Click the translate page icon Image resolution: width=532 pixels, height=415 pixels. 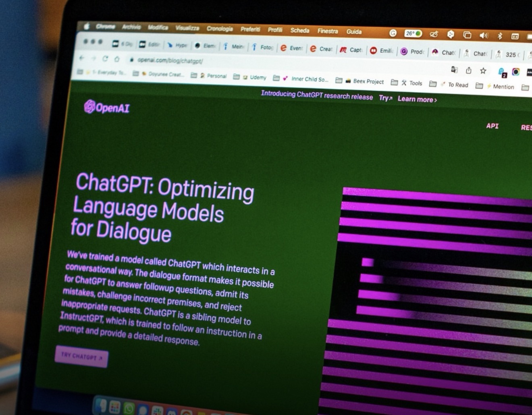(x=454, y=70)
